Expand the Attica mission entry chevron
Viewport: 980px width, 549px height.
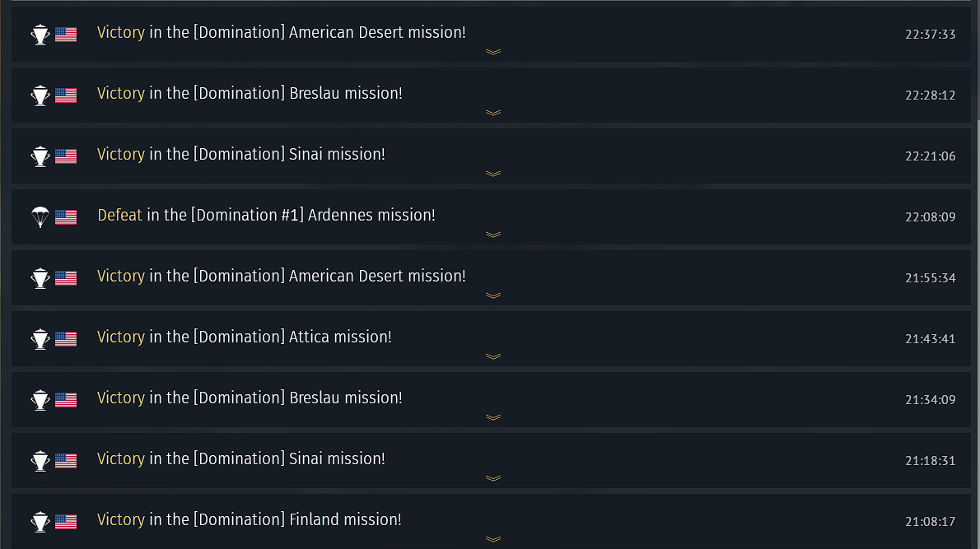[493, 356]
